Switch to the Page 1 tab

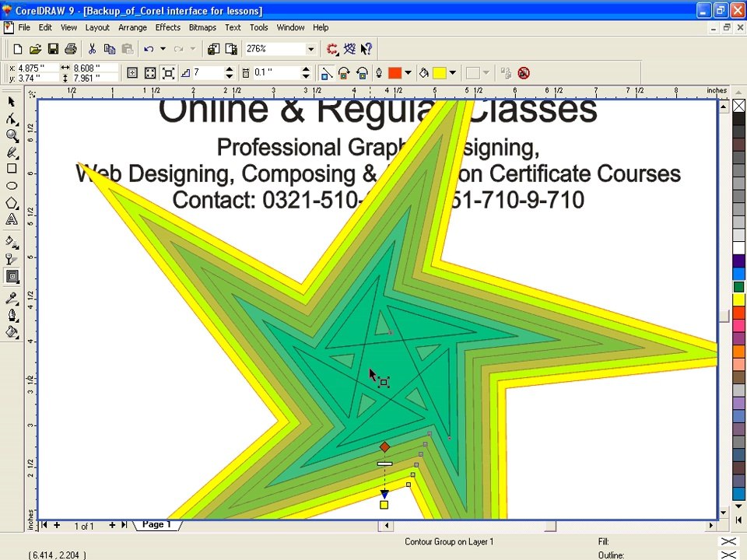[x=156, y=524]
